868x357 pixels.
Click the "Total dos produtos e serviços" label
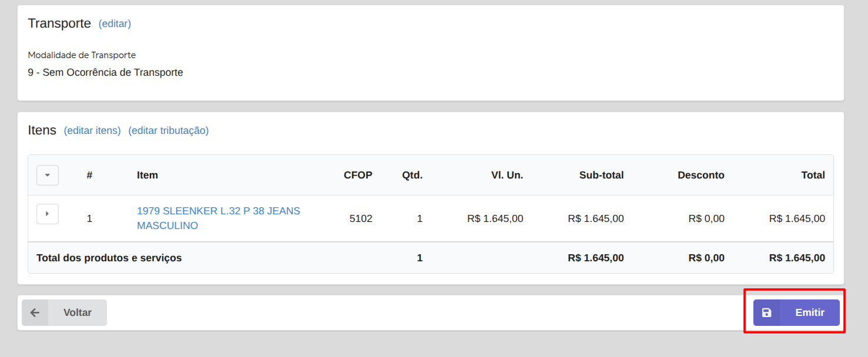109,258
